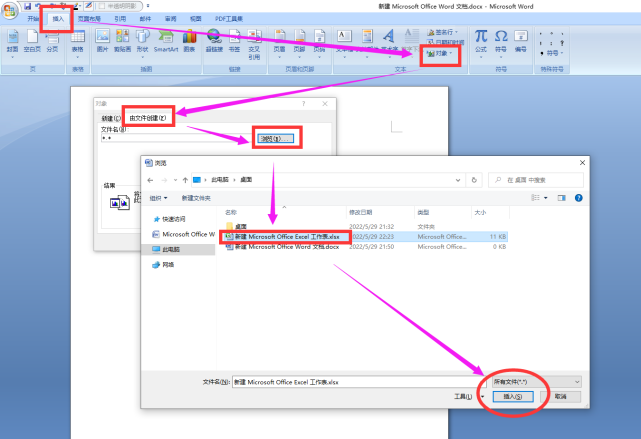
Task: Open the Shapes (形状) gallery
Action: coord(142,43)
